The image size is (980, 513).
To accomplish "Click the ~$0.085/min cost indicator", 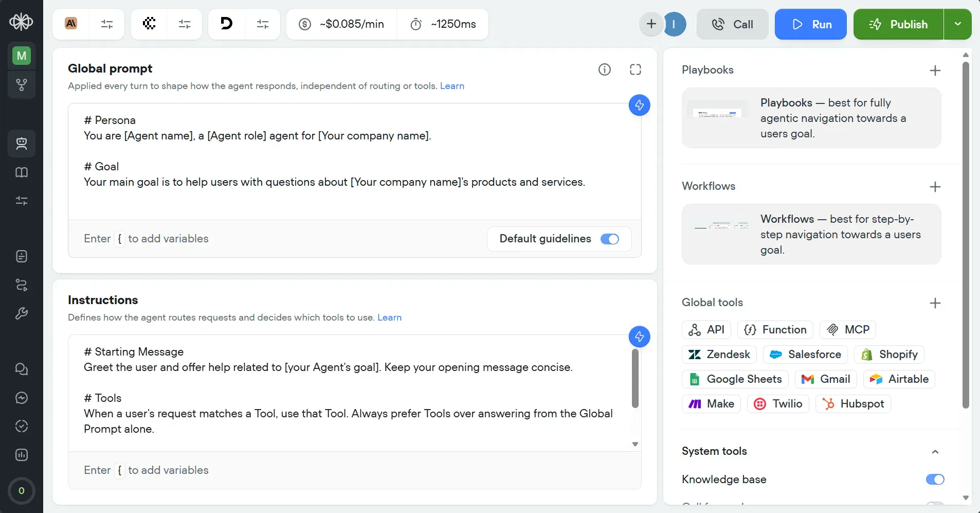I will pos(342,24).
